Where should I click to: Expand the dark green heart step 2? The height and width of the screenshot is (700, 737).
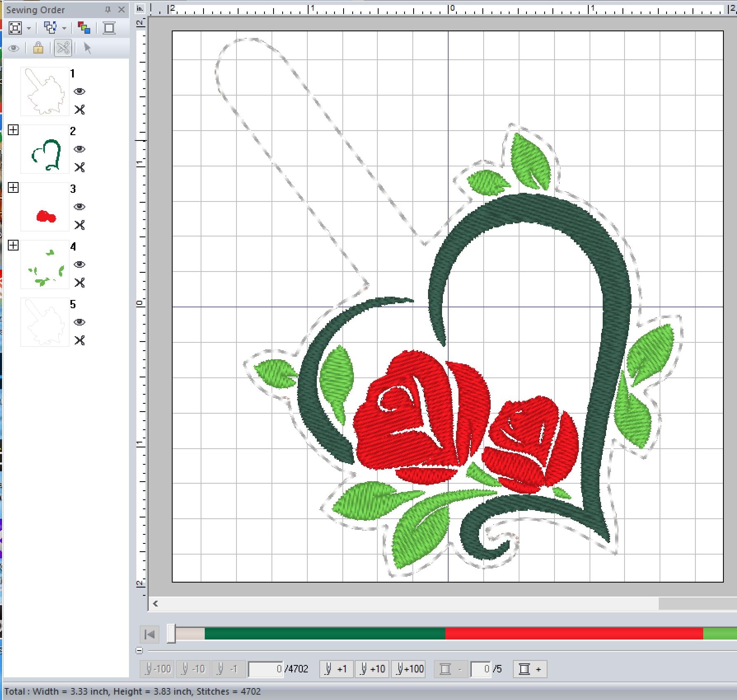point(13,130)
